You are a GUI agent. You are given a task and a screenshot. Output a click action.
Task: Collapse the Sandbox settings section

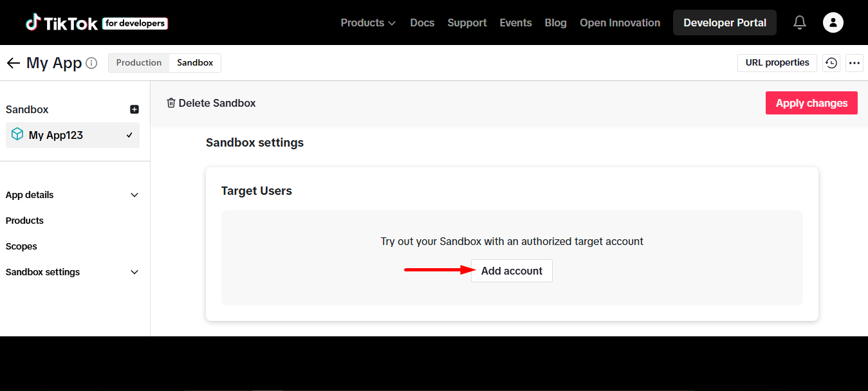[x=134, y=272]
